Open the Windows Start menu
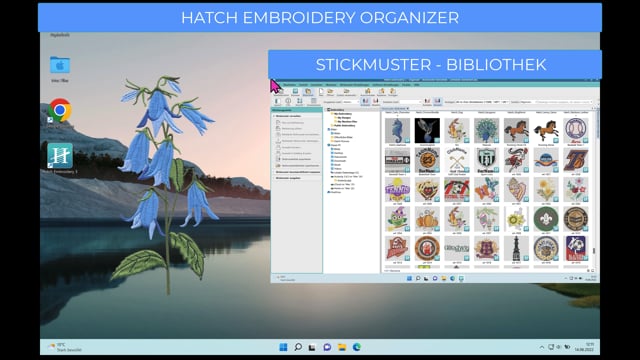Screen dimensions: 640x360 (x=283, y=347)
